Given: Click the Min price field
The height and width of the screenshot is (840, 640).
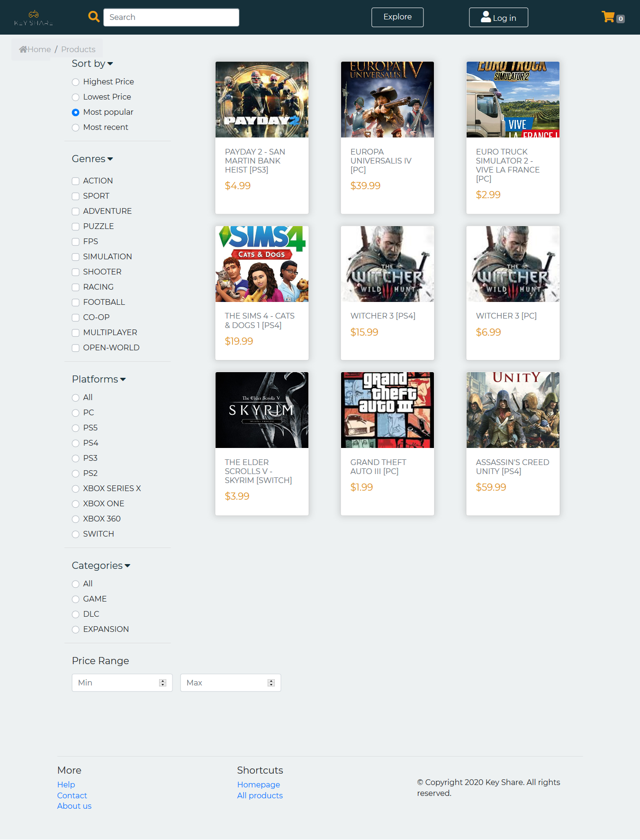Looking at the screenshot, I should (x=122, y=683).
